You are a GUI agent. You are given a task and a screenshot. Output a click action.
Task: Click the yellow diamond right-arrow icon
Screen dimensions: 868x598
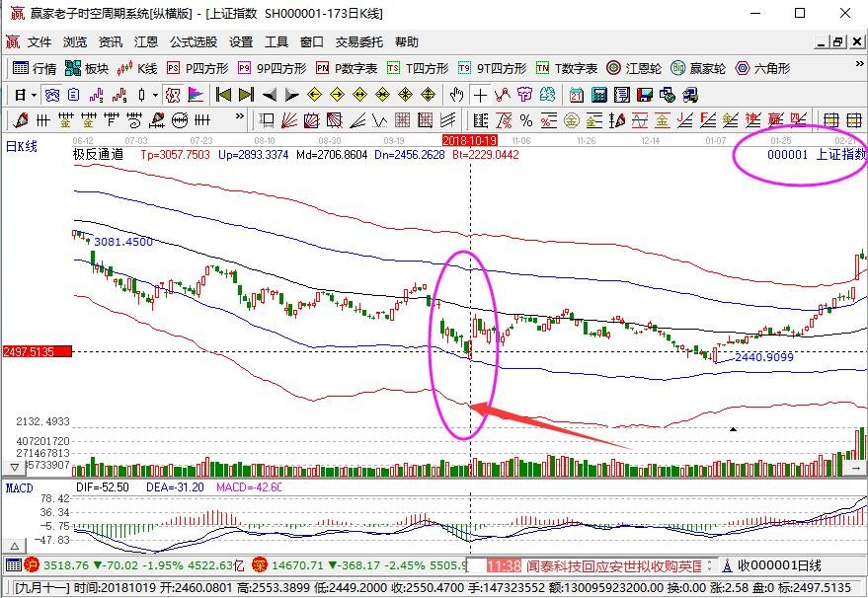pyautogui.click(x=337, y=95)
